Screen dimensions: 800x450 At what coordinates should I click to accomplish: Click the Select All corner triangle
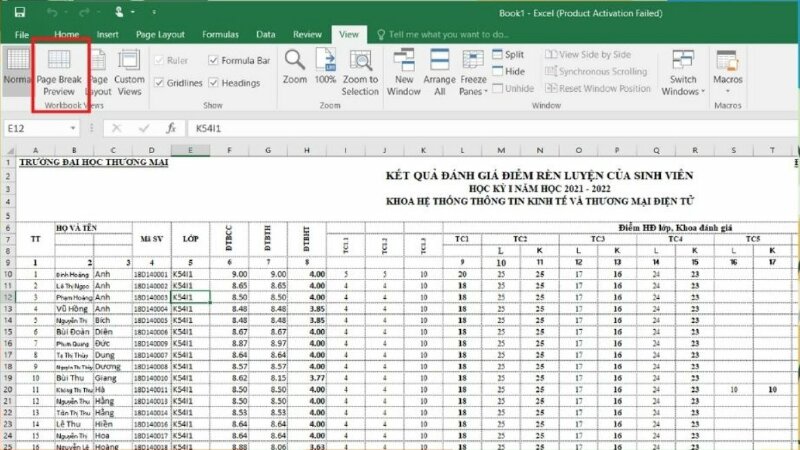coord(9,151)
